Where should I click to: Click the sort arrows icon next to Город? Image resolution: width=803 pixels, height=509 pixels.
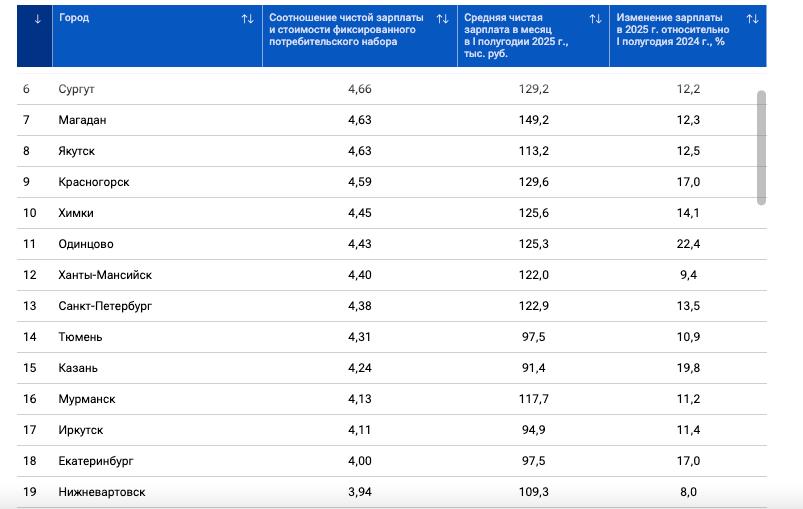pos(247,19)
